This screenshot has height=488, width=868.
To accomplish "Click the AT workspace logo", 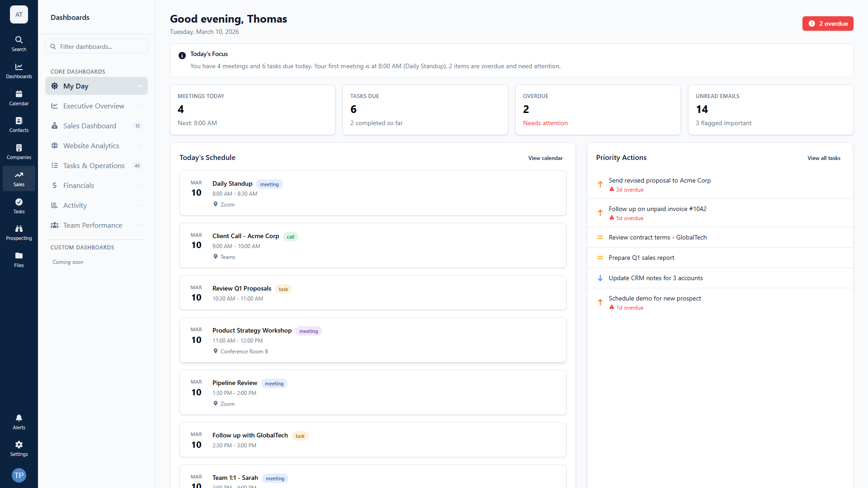I will coord(19,14).
